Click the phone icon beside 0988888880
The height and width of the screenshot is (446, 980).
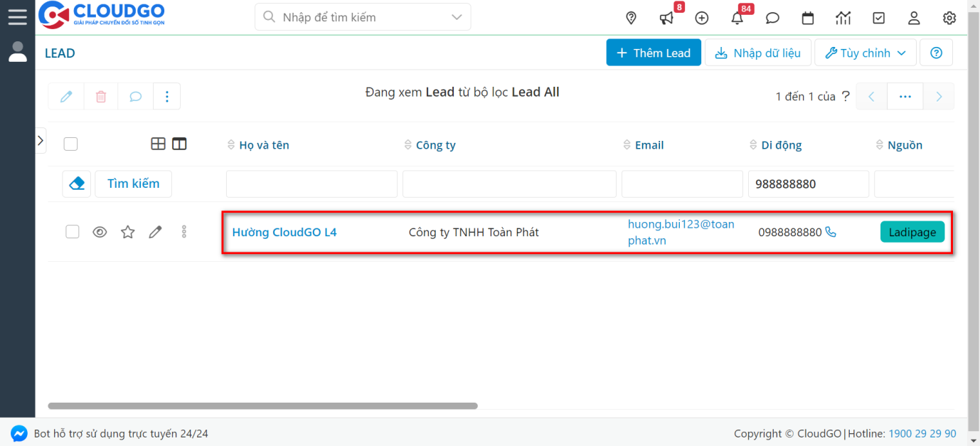(x=831, y=232)
